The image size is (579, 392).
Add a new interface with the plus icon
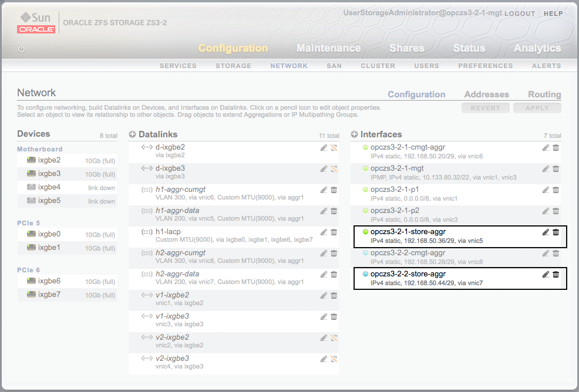click(354, 134)
